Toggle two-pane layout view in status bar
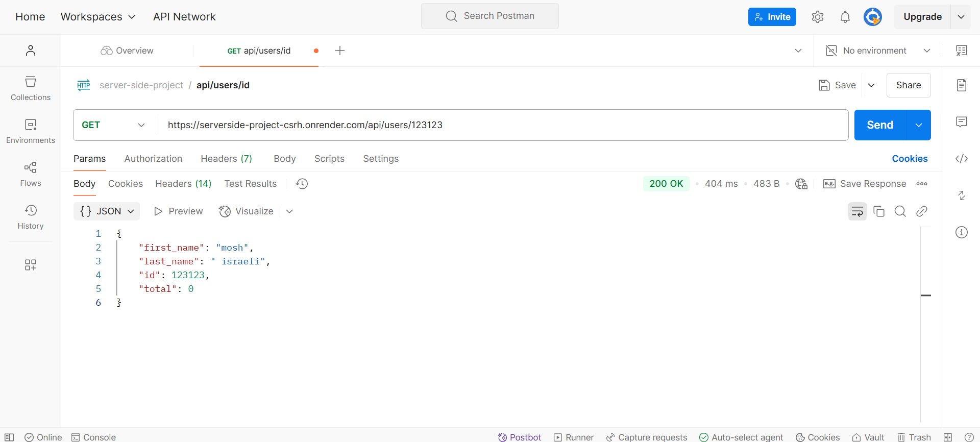Image resolution: width=980 pixels, height=442 pixels. pos(948,437)
